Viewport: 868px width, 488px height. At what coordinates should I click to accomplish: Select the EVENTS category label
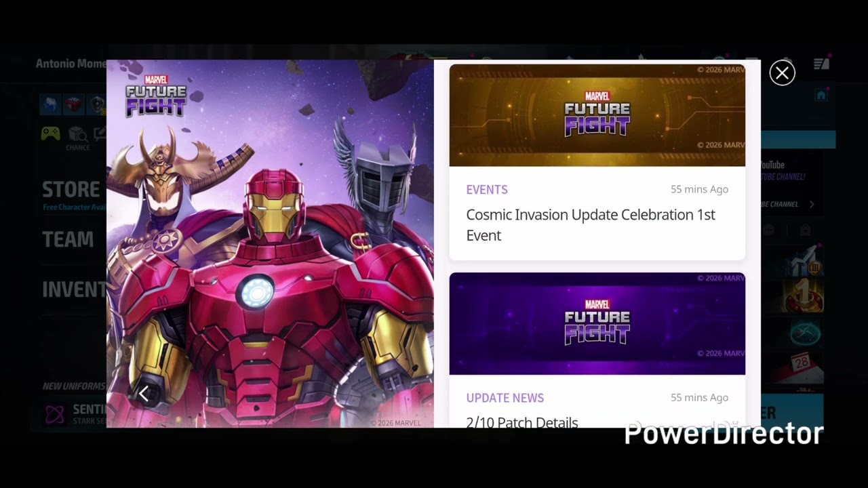[x=487, y=190]
